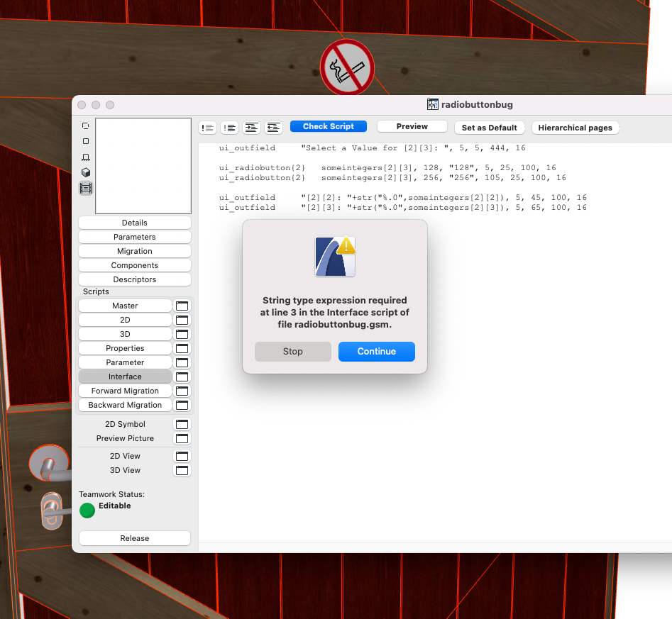Select the 3D View item
This screenshot has width=672, height=619.
coord(125,470)
